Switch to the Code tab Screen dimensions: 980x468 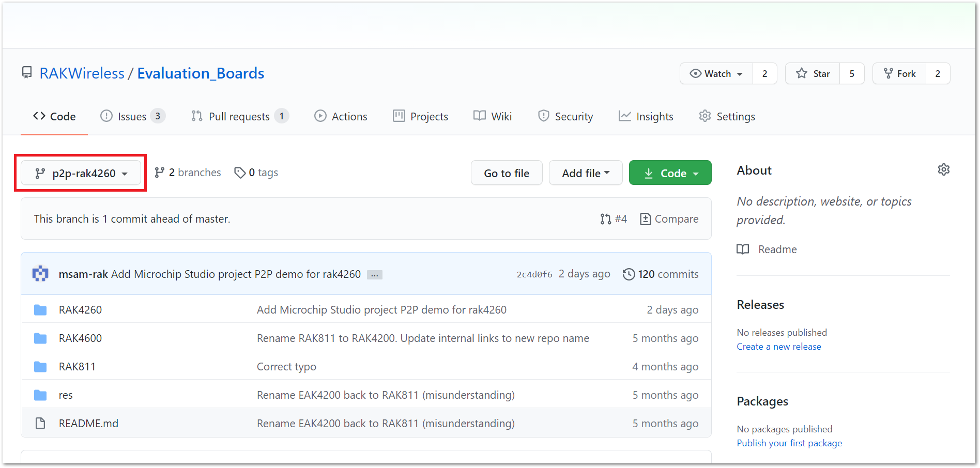point(54,116)
